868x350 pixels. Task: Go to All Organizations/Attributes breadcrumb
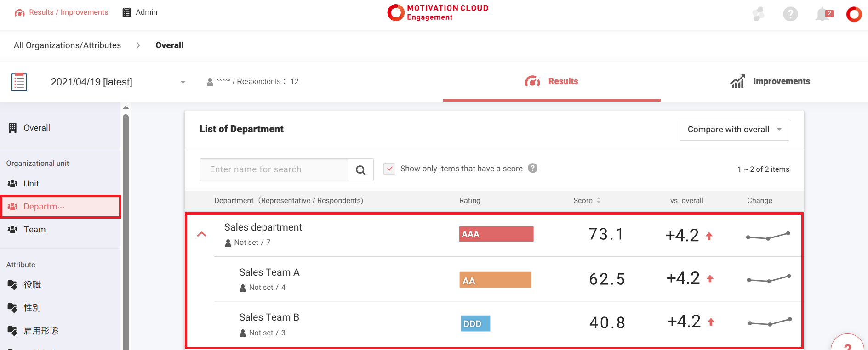click(x=68, y=45)
